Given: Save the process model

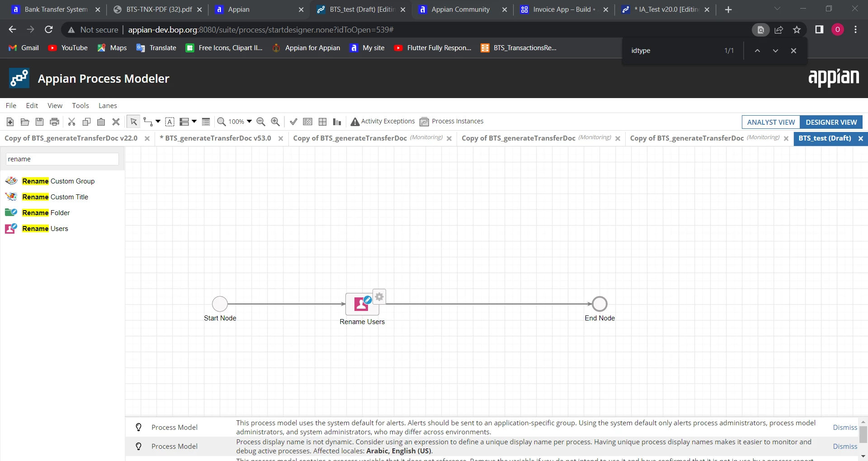Looking at the screenshot, I should click(40, 122).
